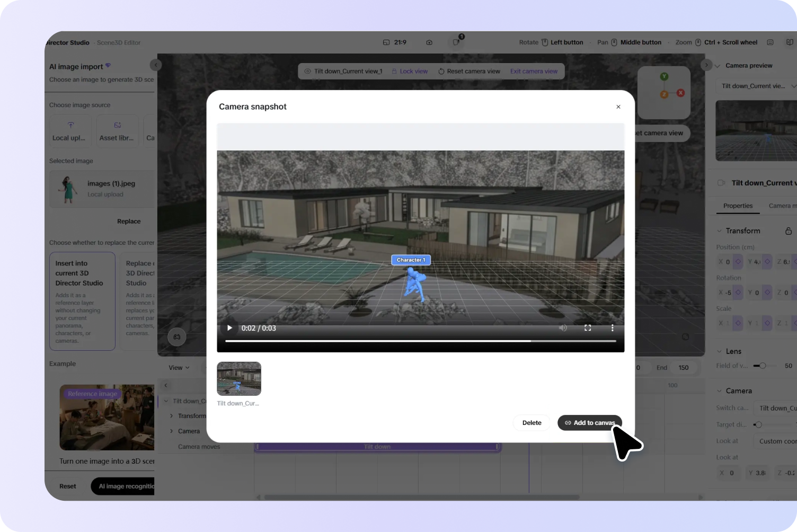Collapse the Camera preview section

tap(718, 66)
